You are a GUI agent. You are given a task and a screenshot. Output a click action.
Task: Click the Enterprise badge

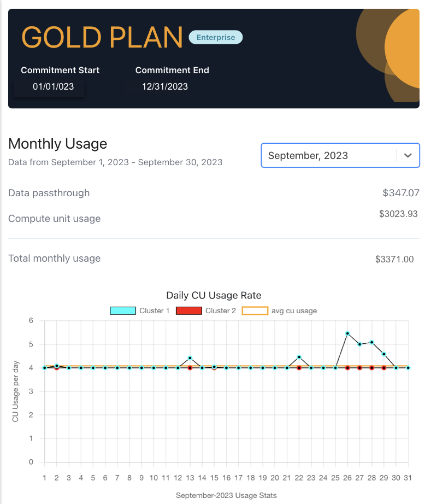coord(215,37)
